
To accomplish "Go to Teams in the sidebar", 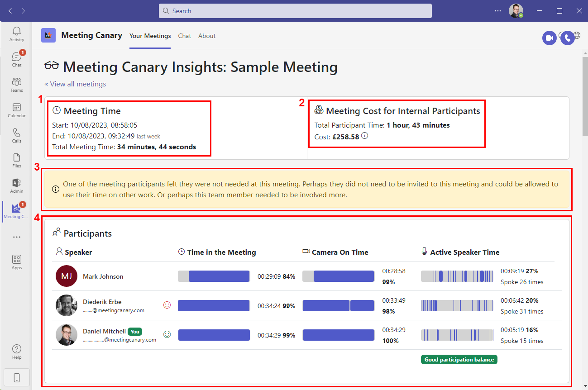I will (17, 85).
